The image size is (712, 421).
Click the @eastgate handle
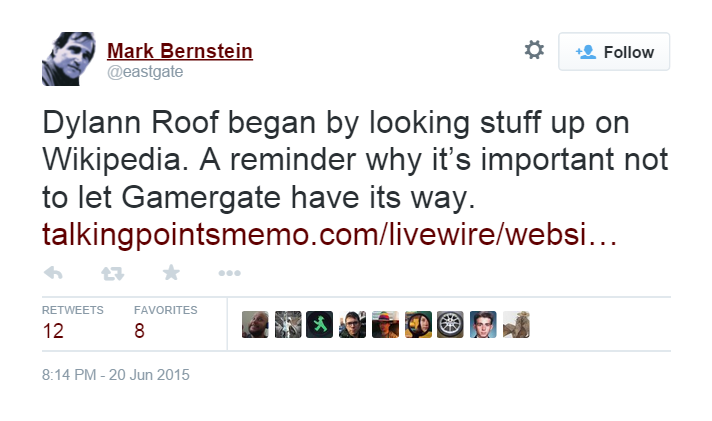(x=145, y=72)
